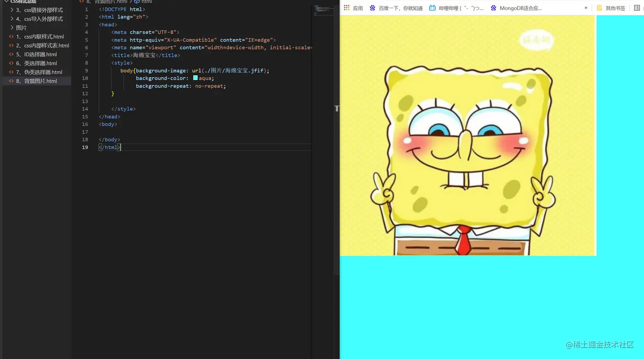644x359 pixels.
Task: Click the <!DOCTYPE html> declaration
Action: click(122, 9)
